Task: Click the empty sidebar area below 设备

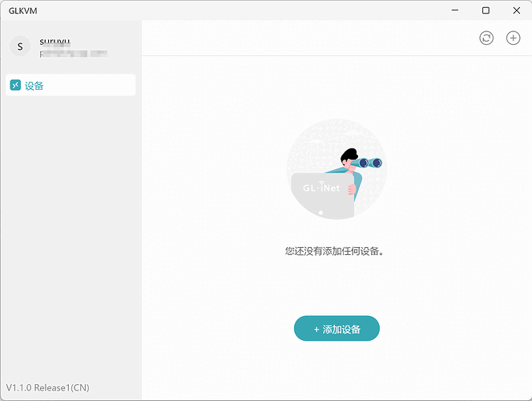Action: tap(71, 241)
